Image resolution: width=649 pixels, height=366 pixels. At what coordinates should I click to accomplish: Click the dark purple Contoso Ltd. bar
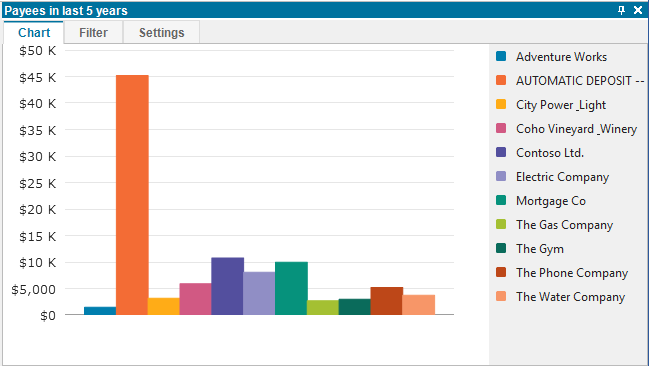[x=228, y=286]
